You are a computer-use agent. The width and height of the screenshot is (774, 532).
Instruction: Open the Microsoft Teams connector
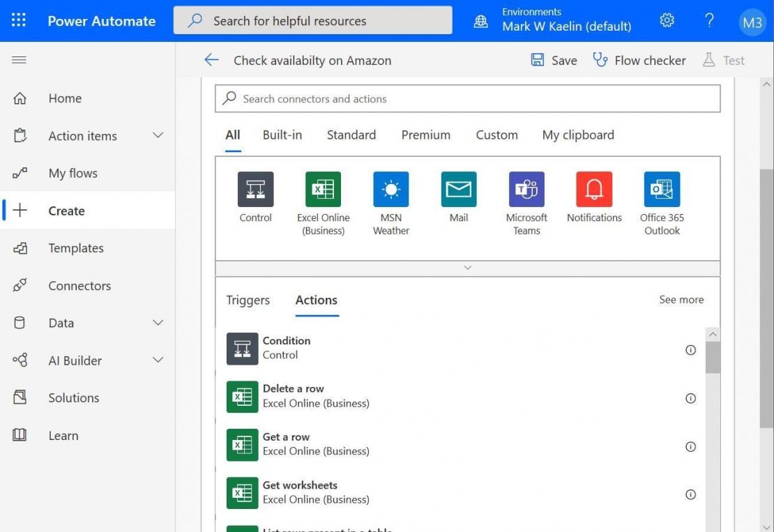pyautogui.click(x=526, y=189)
